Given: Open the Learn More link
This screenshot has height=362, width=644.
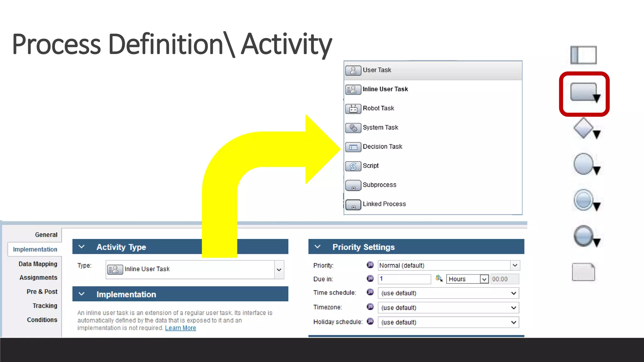Looking at the screenshot, I should tap(180, 328).
